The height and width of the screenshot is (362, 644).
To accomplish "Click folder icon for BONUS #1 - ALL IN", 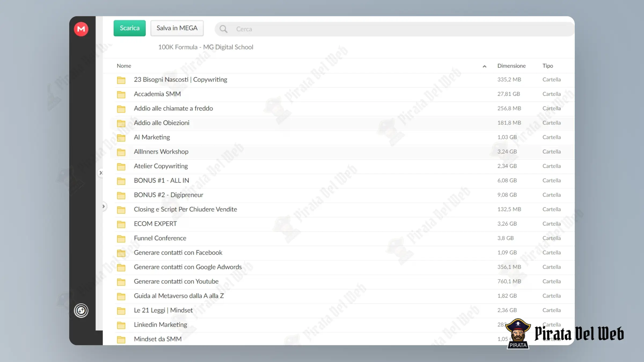I will [121, 181].
